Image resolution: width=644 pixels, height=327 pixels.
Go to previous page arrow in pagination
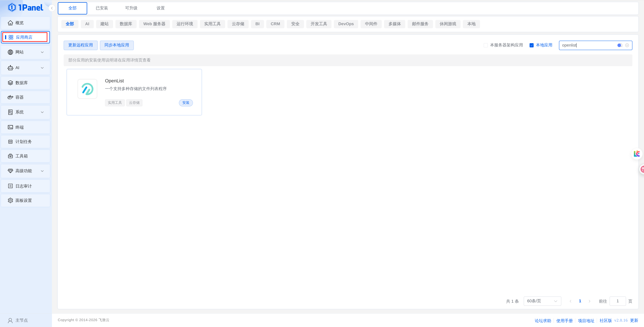coord(570,301)
